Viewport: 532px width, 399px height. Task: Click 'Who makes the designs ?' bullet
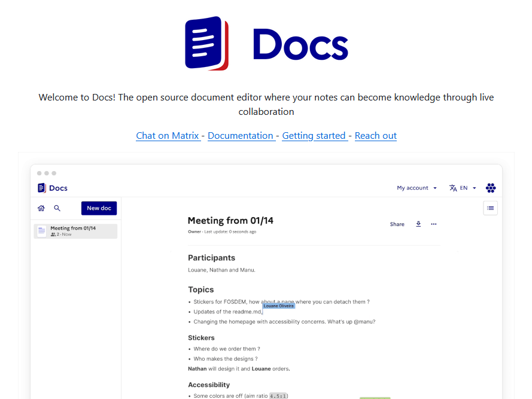click(x=226, y=359)
